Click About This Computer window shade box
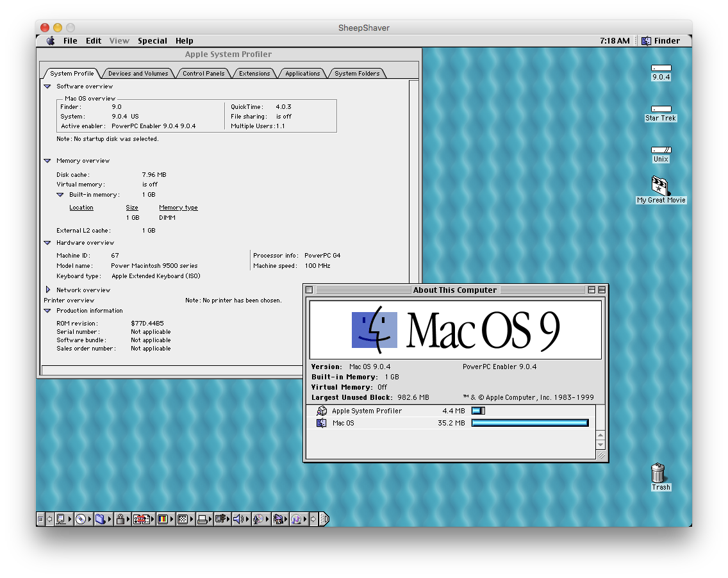The width and height of the screenshot is (728, 578). click(x=602, y=290)
